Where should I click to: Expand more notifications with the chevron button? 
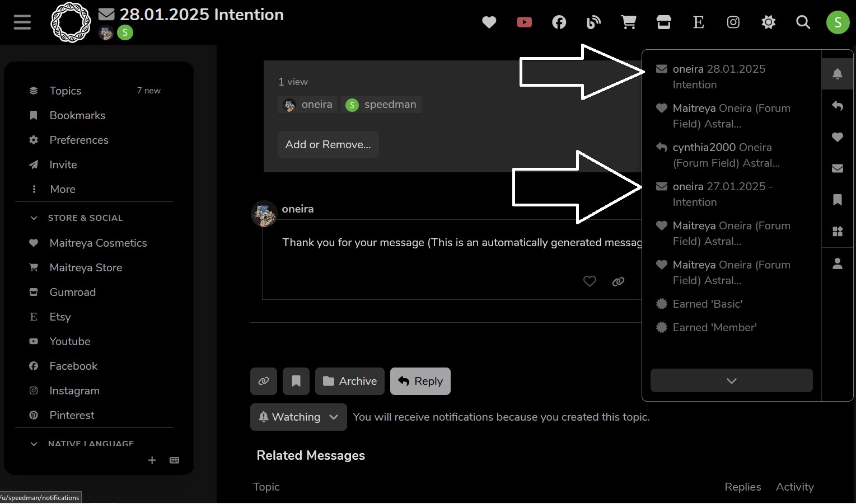731,380
